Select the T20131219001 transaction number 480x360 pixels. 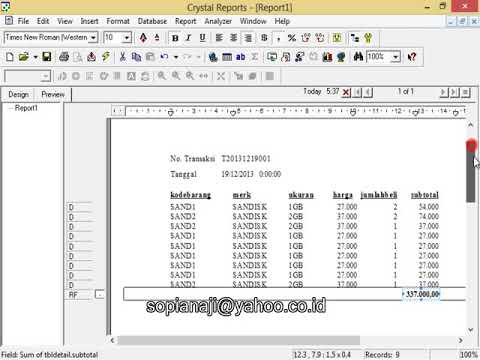(x=246, y=159)
